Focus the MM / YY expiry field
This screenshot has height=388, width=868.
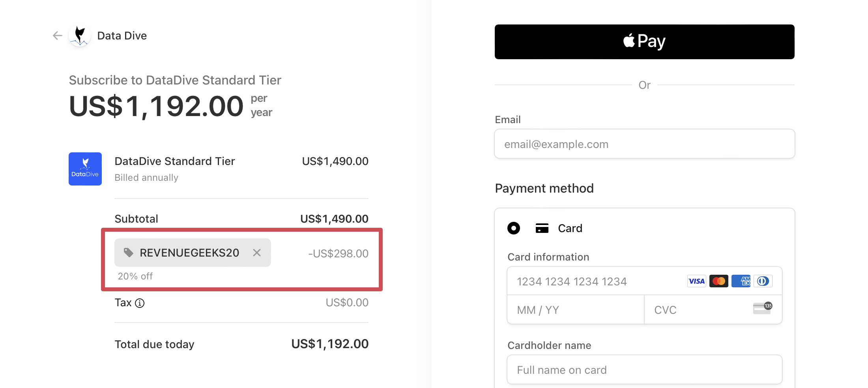pyautogui.click(x=576, y=310)
